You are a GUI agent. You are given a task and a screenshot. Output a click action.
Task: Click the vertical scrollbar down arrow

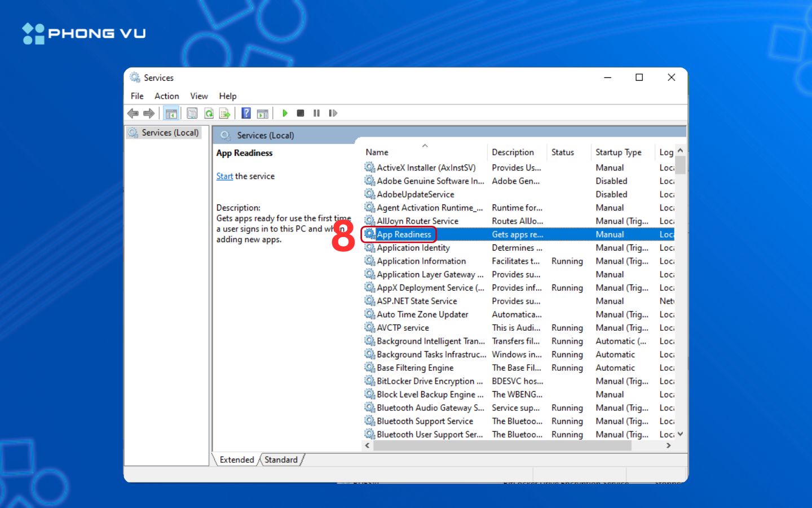click(680, 434)
